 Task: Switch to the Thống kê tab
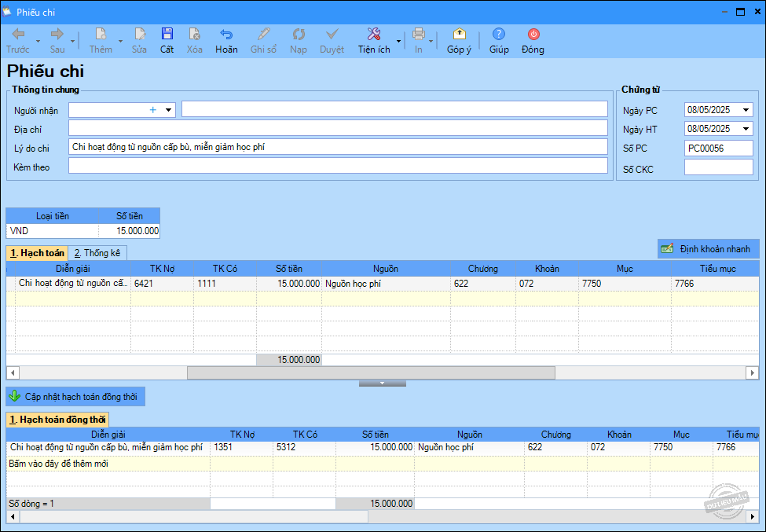(x=97, y=253)
